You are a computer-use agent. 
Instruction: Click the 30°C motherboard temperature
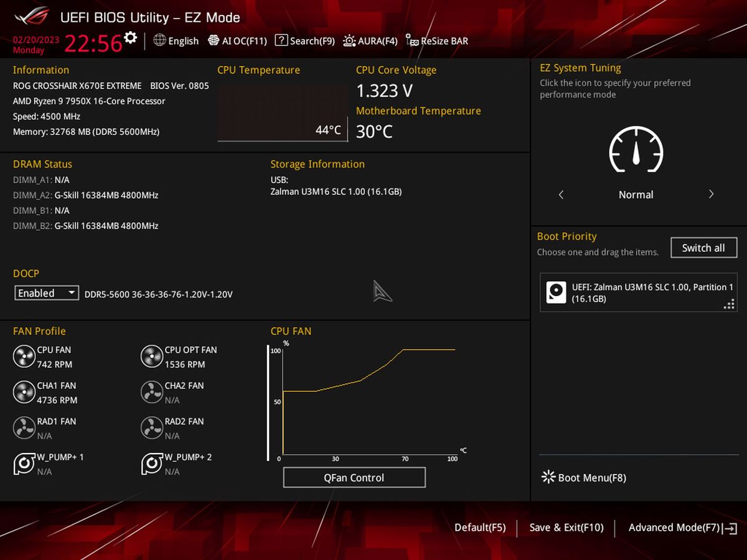coord(374,131)
